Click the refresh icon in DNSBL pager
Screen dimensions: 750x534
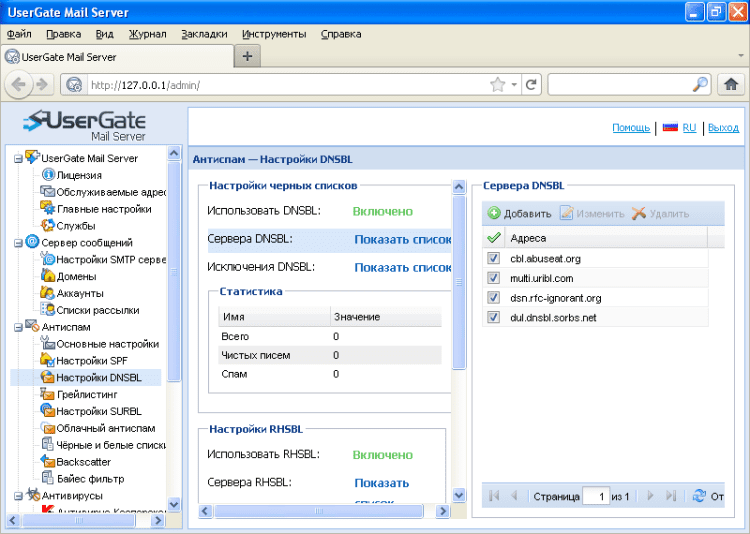pos(698,496)
